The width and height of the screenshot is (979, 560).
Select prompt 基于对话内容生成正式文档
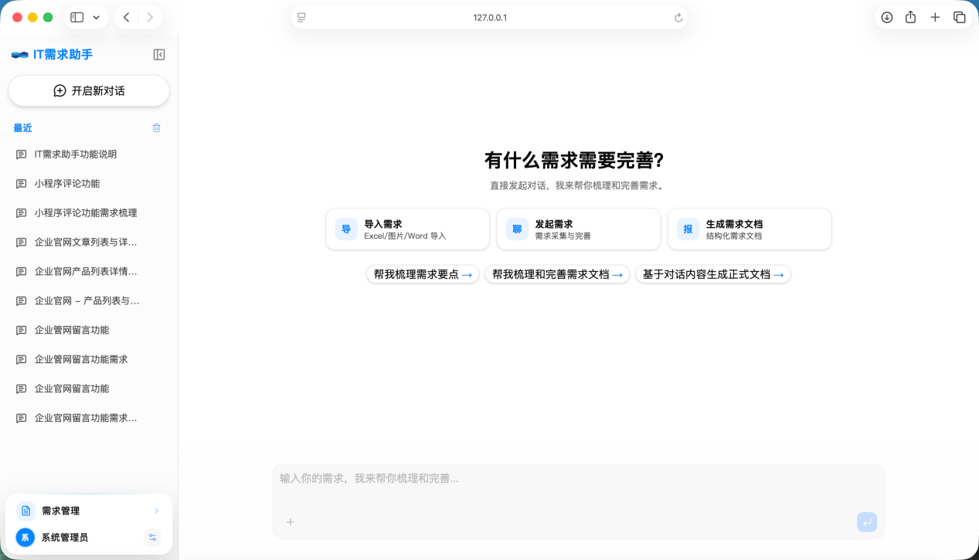[x=713, y=274]
